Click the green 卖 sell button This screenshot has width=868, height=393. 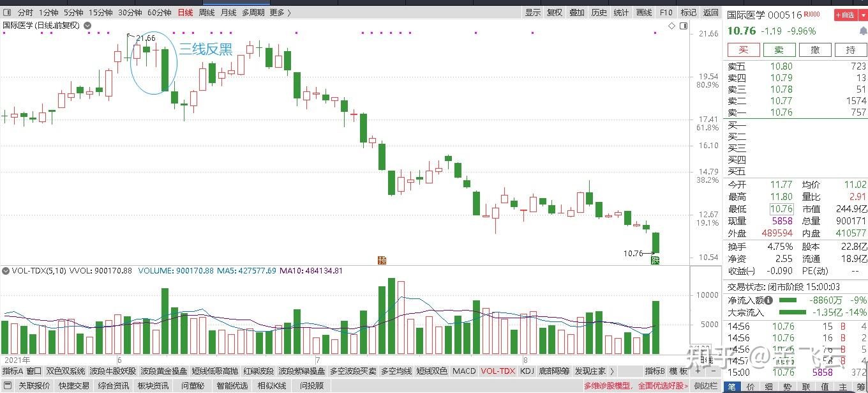point(779,50)
